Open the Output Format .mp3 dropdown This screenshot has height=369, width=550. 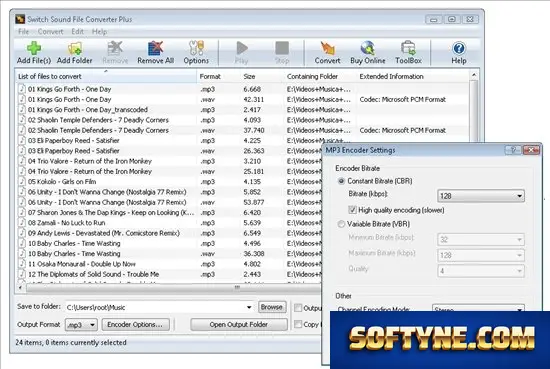pyautogui.click(x=81, y=325)
